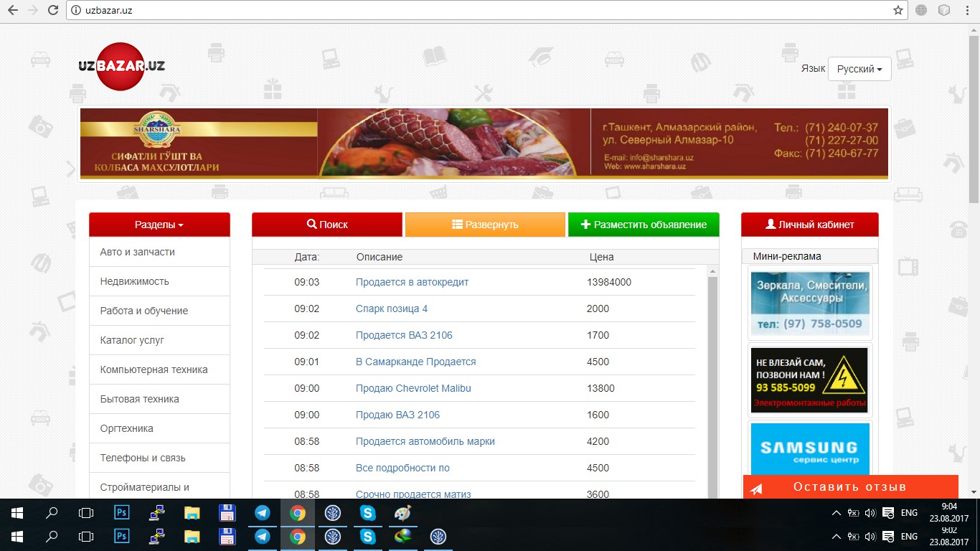Open the Оргтехника category

(x=159, y=428)
